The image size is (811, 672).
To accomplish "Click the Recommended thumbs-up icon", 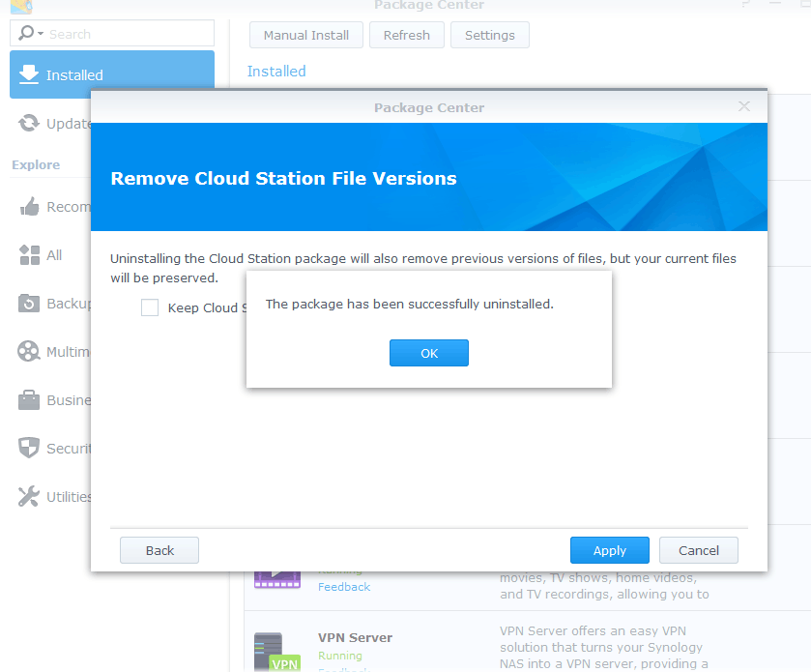I will [x=29, y=206].
